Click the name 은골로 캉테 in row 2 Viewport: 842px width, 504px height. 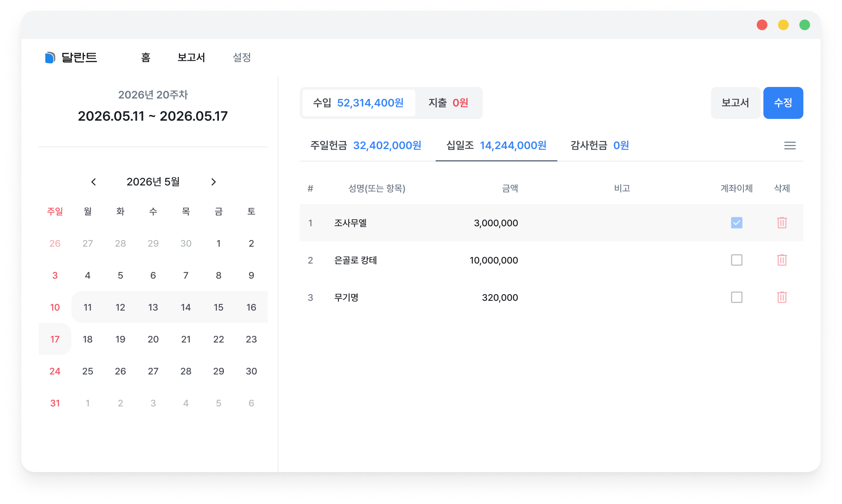355,260
